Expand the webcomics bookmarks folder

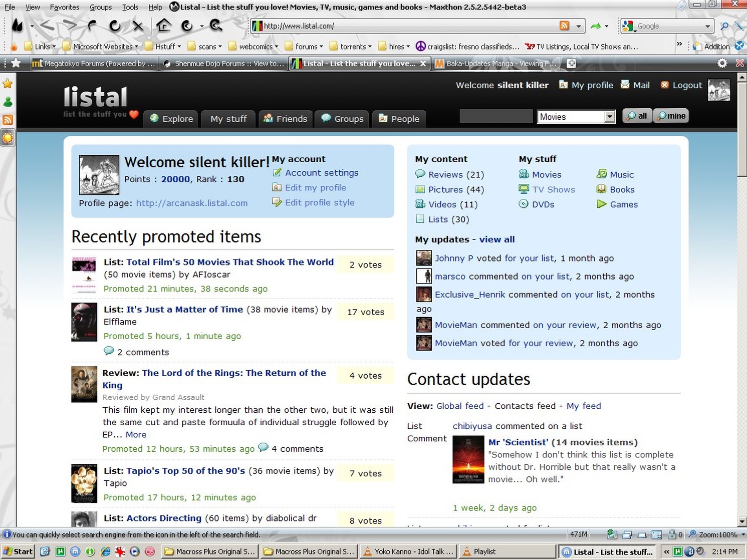tap(254, 47)
